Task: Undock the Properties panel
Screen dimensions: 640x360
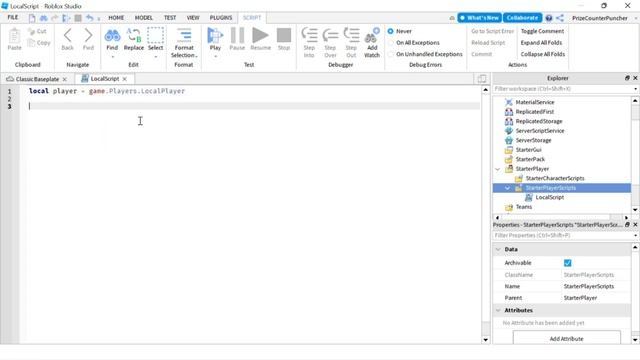Action: tap(627, 225)
